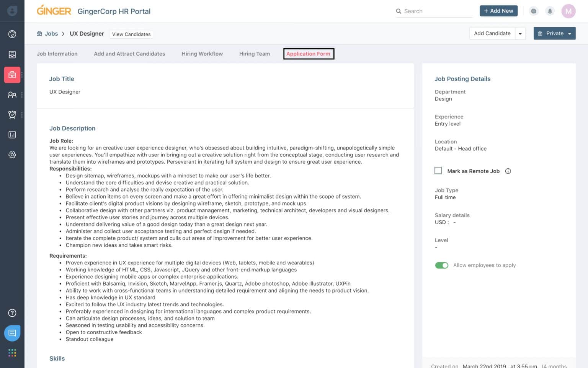Switch to the Hiring Workflow tab
This screenshot has height=368, width=588.
point(202,54)
